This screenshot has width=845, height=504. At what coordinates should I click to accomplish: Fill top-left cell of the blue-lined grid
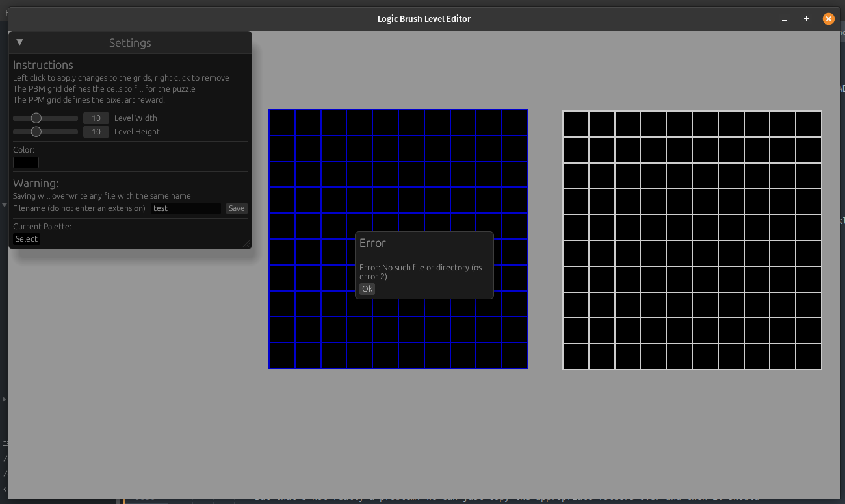pos(282,123)
